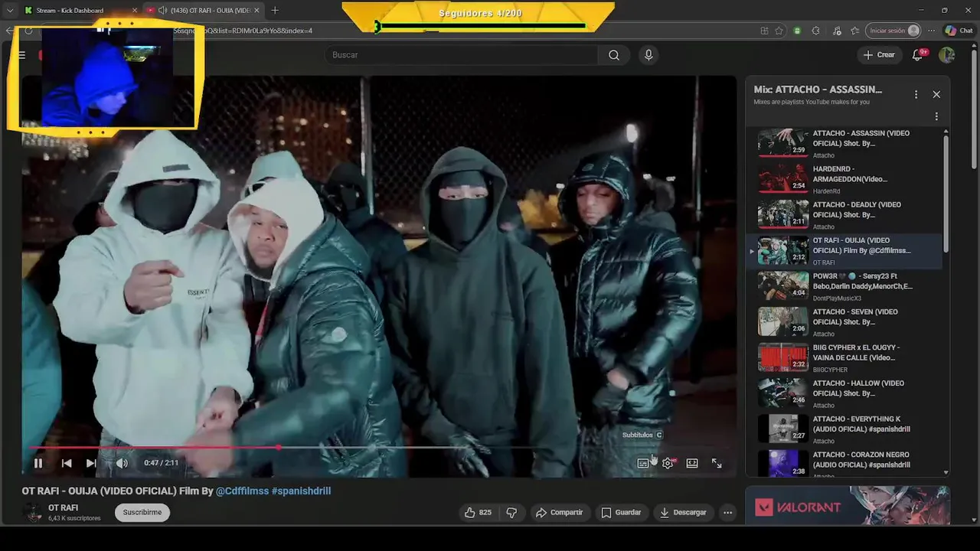
Task: Open the video settings gear
Action: click(x=668, y=463)
